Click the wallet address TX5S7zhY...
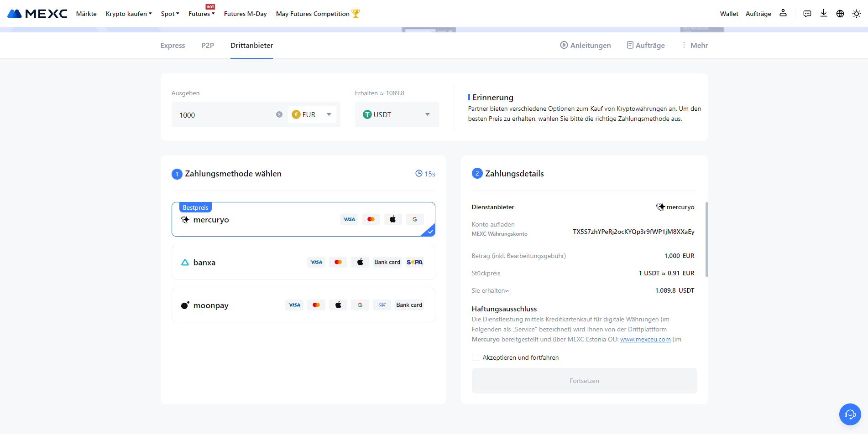Viewport: 868px width, 434px height. point(633,232)
